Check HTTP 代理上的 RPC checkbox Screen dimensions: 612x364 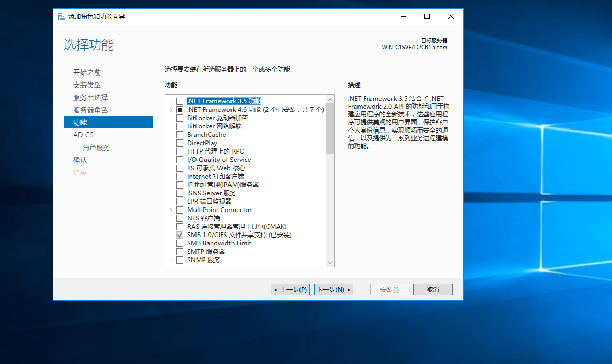tap(180, 151)
